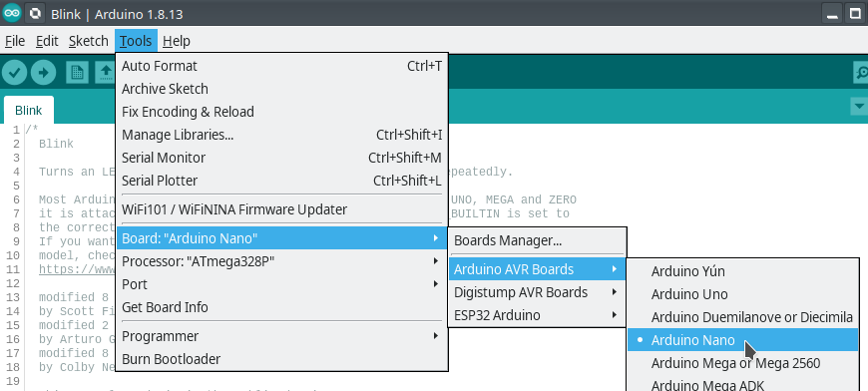Image resolution: width=868 pixels, height=391 pixels.
Task: Expand the Board: "Arduino Nano" submenu
Action: pyautogui.click(x=281, y=238)
